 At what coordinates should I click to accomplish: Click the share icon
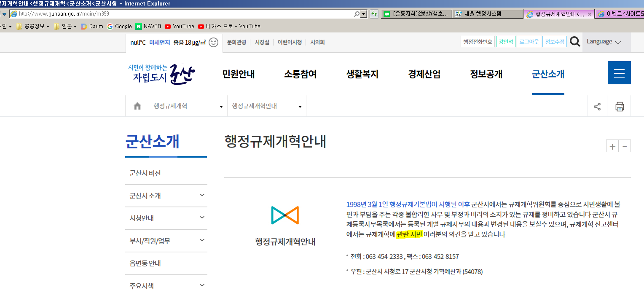tap(597, 106)
